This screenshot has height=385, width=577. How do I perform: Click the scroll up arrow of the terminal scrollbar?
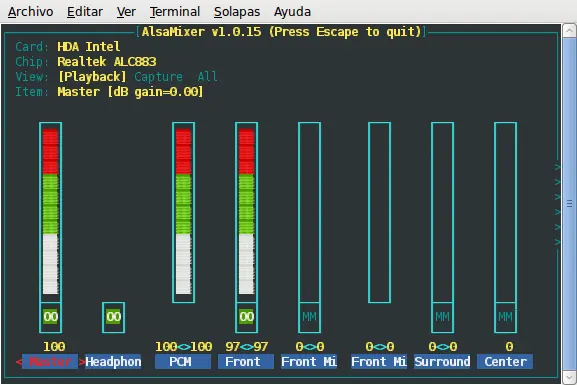[569, 30]
